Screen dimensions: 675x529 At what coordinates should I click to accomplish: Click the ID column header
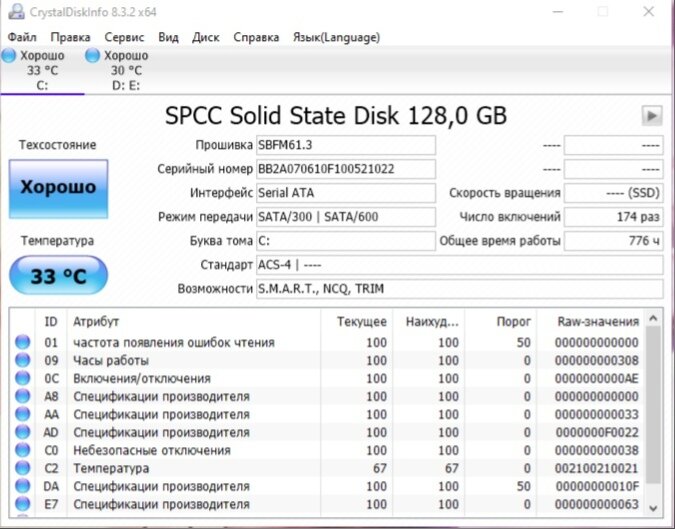(x=51, y=322)
